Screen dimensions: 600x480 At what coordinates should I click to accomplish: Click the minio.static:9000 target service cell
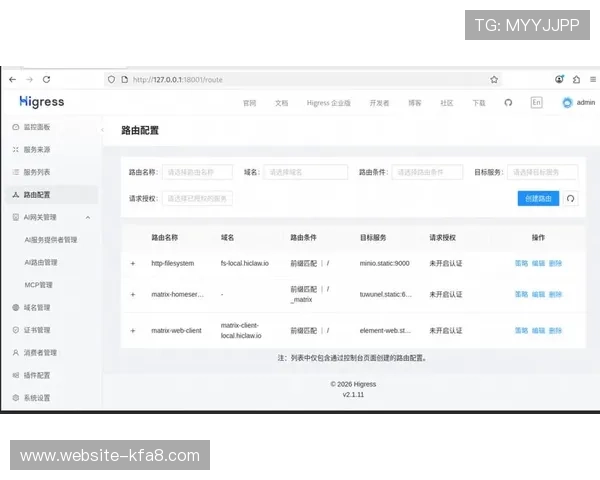tap(385, 263)
